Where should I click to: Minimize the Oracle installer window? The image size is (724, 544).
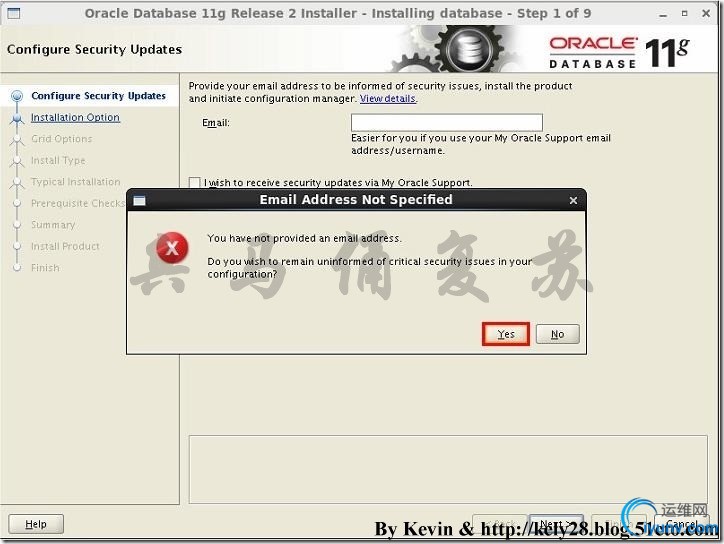point(663,14)
